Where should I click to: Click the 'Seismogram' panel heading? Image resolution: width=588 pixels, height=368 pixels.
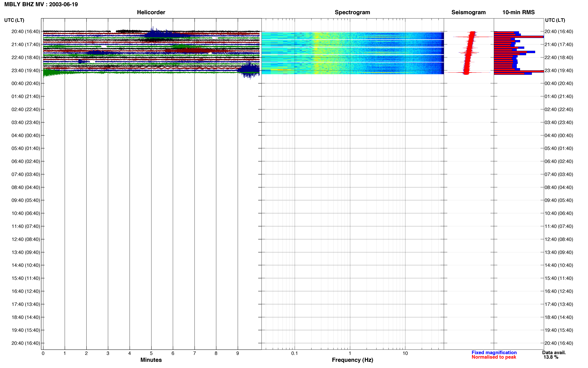(x=468, y=12)
